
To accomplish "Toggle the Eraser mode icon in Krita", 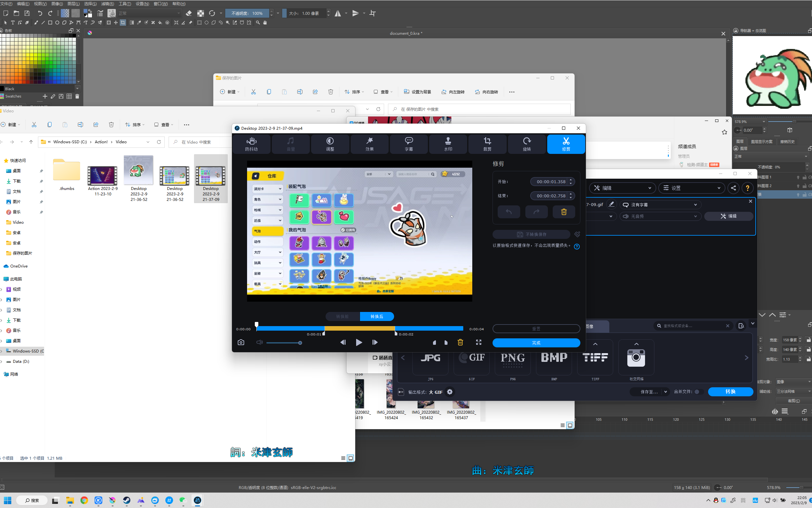I will pyautogui.click(x=189, y=13).
